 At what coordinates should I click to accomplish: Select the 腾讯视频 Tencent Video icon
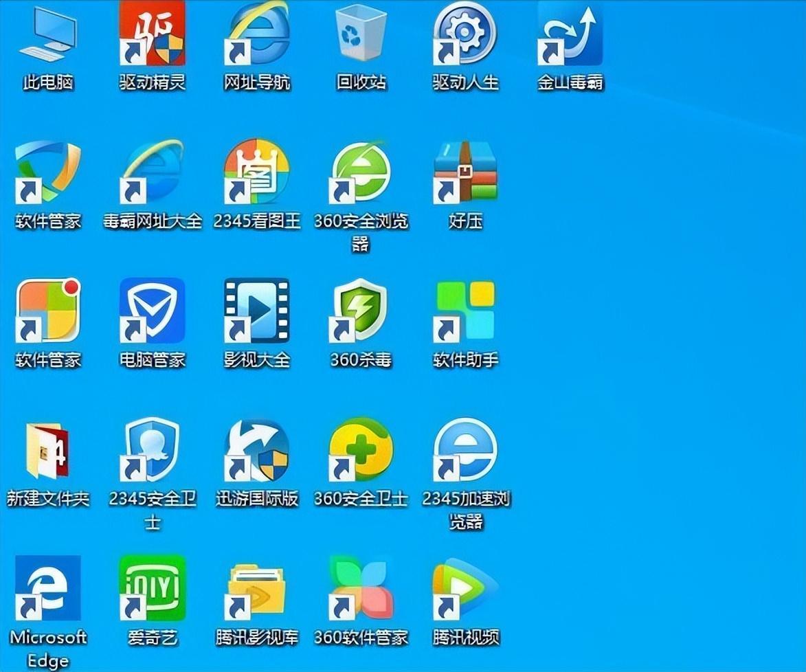pyautogui.click(x=465, y=588)
